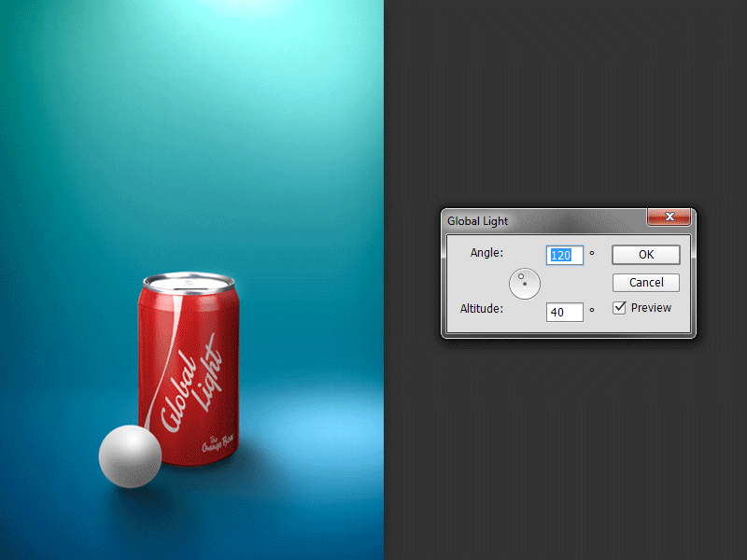
Task: Click the circular light angle dial
Action: [x=526, y=284]
